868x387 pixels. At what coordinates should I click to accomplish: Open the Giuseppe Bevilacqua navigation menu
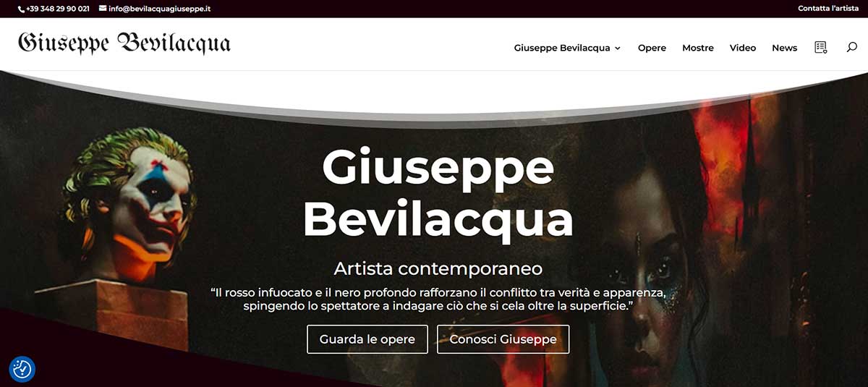click(x=562, y=48)
